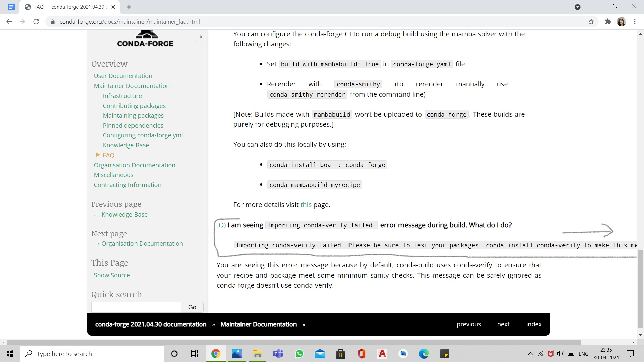Open User Documentation link

(123, 76)
